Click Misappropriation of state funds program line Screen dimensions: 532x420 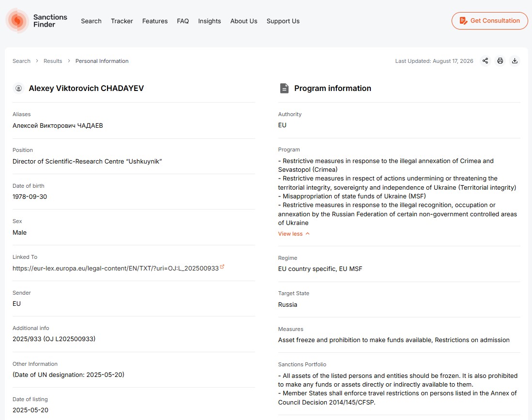(352, 196)
